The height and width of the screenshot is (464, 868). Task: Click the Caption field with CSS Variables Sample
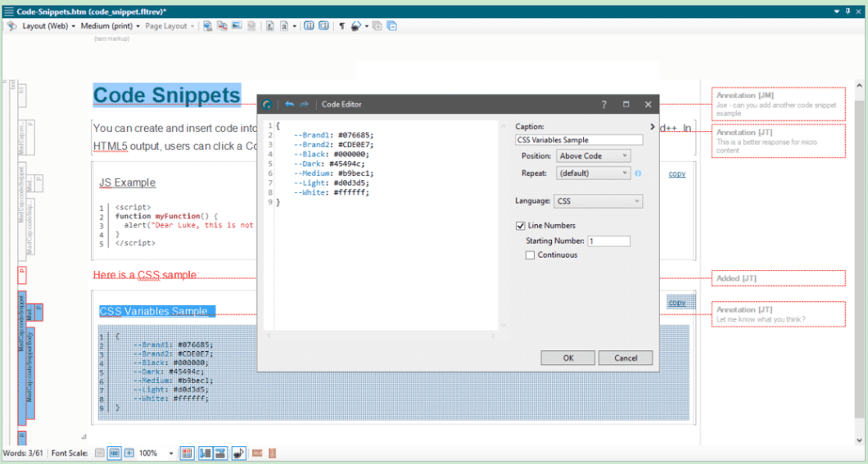(x=578, y=140)
